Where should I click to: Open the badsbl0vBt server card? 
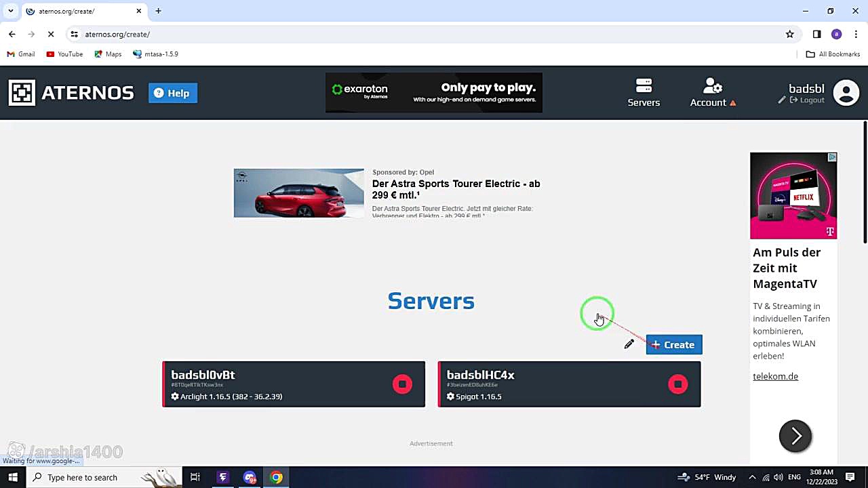294,384
